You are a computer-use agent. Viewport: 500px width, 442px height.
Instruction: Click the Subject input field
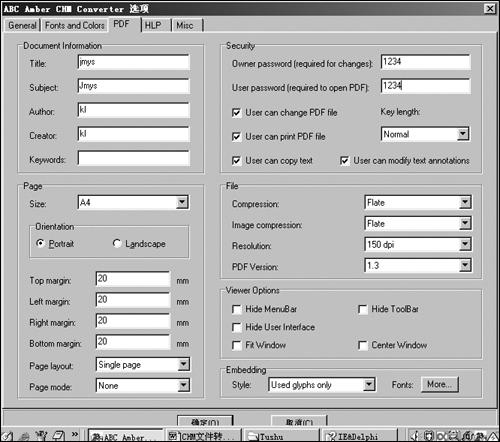(x=134, y=86)
